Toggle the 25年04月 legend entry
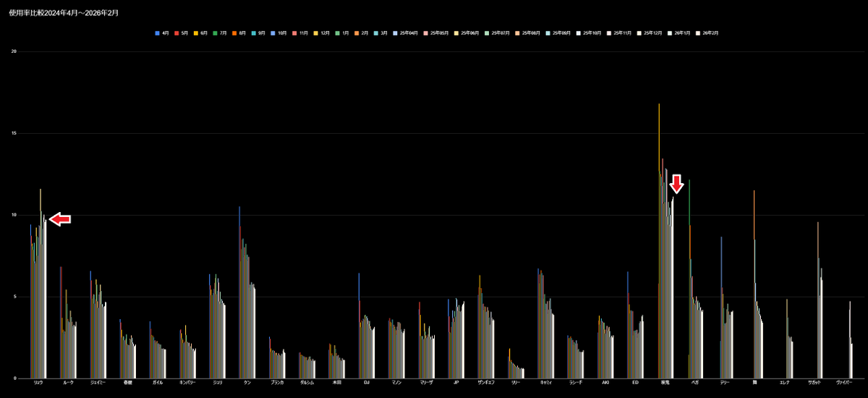868x398 pixels. pyautogui.click(x=405, y=33)
